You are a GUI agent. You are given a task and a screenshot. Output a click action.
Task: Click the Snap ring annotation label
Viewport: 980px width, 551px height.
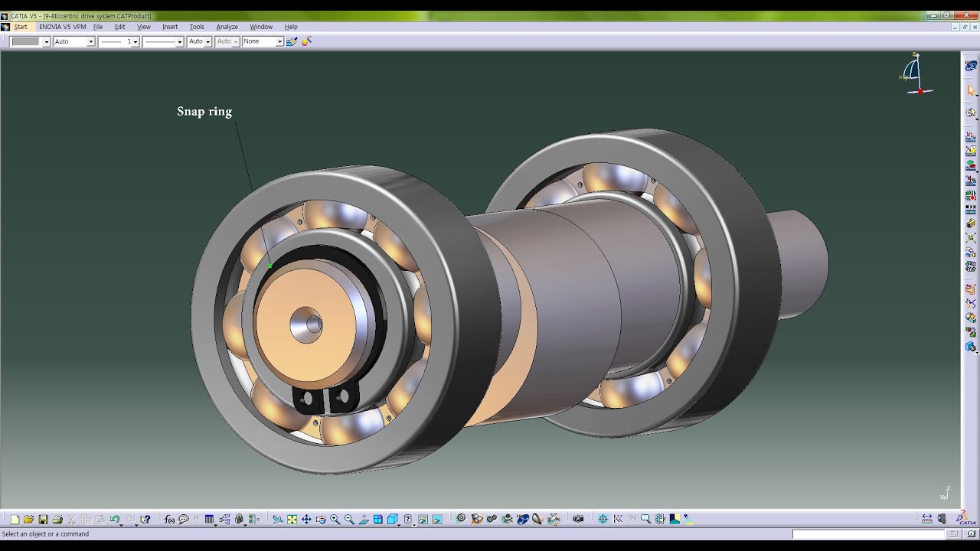[x=204, y=111]
